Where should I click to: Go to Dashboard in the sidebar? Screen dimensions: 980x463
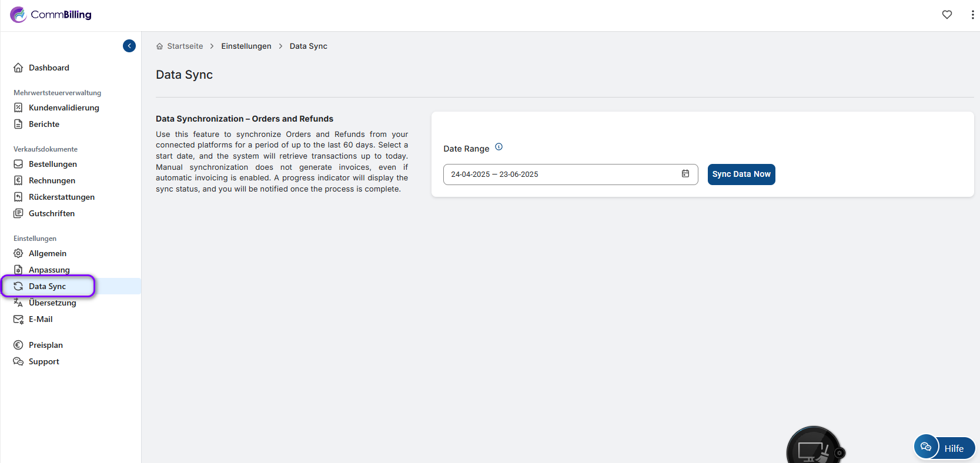point(49,68)
